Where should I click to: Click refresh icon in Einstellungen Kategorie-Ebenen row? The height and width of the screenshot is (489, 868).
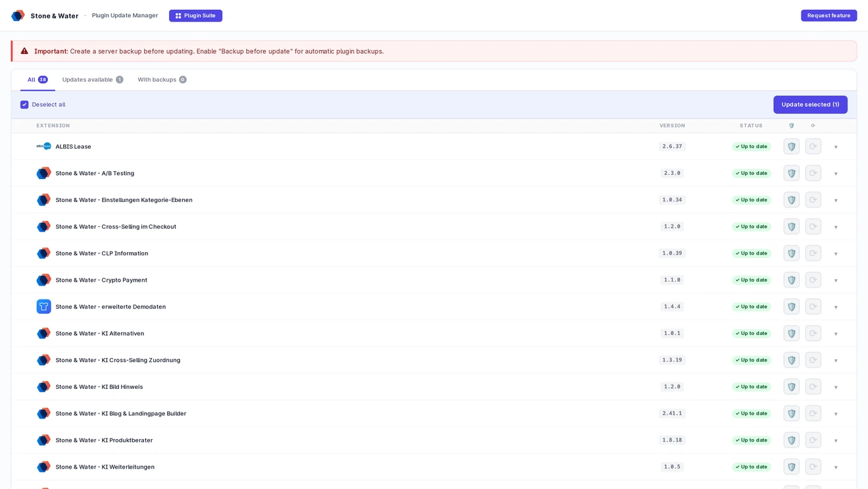point(813,200)
